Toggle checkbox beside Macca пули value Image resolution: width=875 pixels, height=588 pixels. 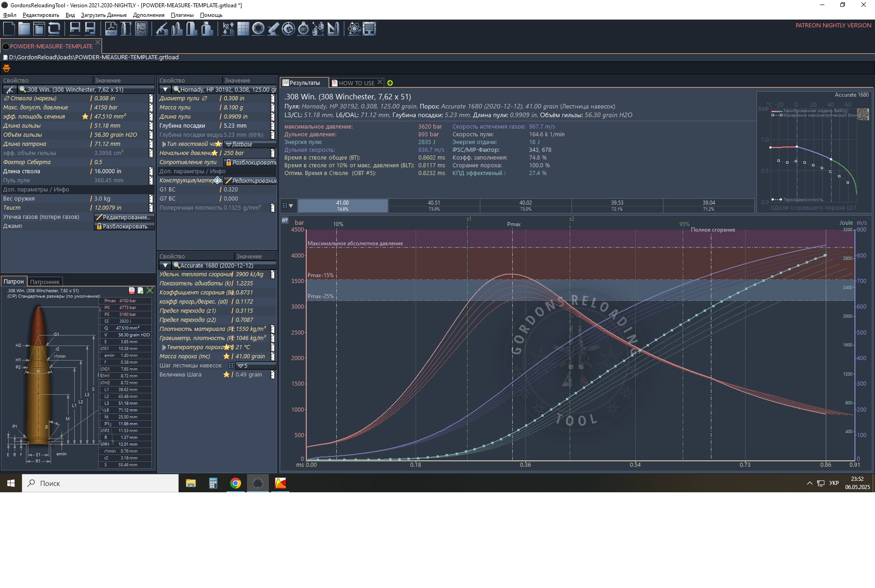tap(272, 108)
